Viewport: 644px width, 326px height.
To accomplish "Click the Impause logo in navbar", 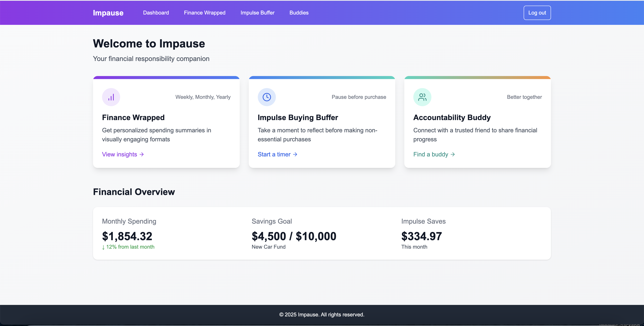I will [108, 13].
